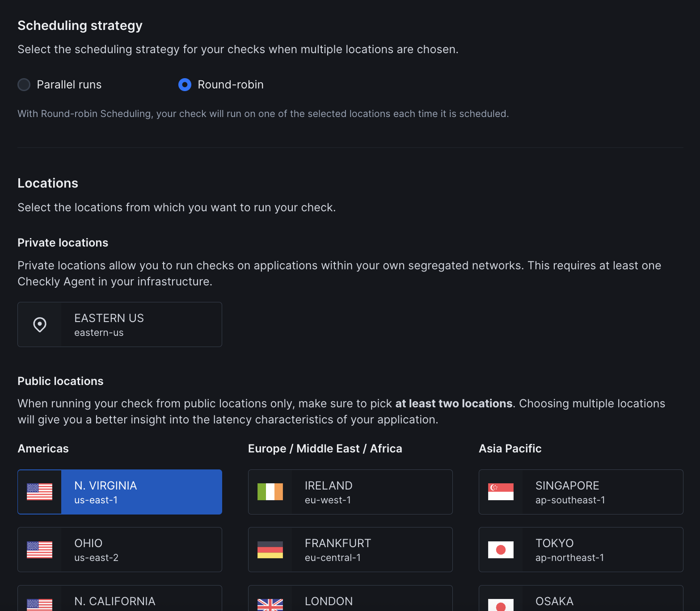Select the TOKYO ap-northeast-1 location
This screenshot has height=611, width=700.
pos(590,549)
